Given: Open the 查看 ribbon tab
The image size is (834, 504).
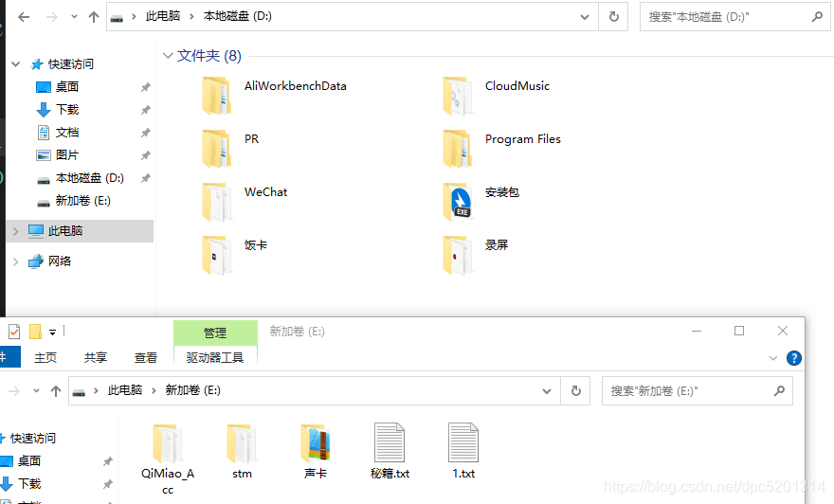Looking at the screenshot, I should click(x=146, y=358).
